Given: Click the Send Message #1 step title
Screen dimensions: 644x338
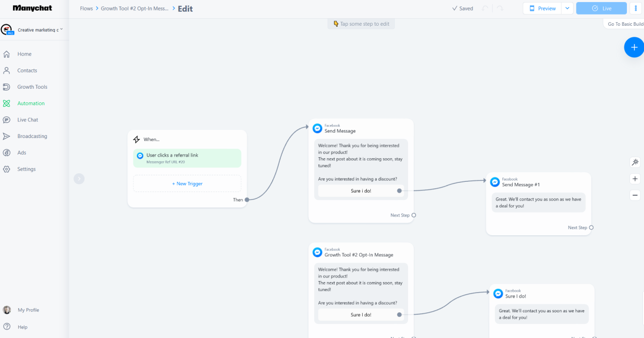Looking at the screenshot, I should (521, 185).
